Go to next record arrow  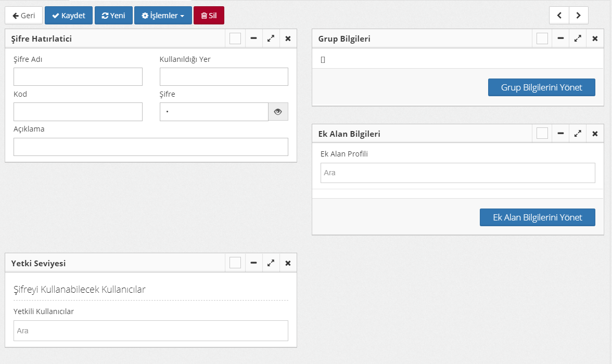point(578,16)
